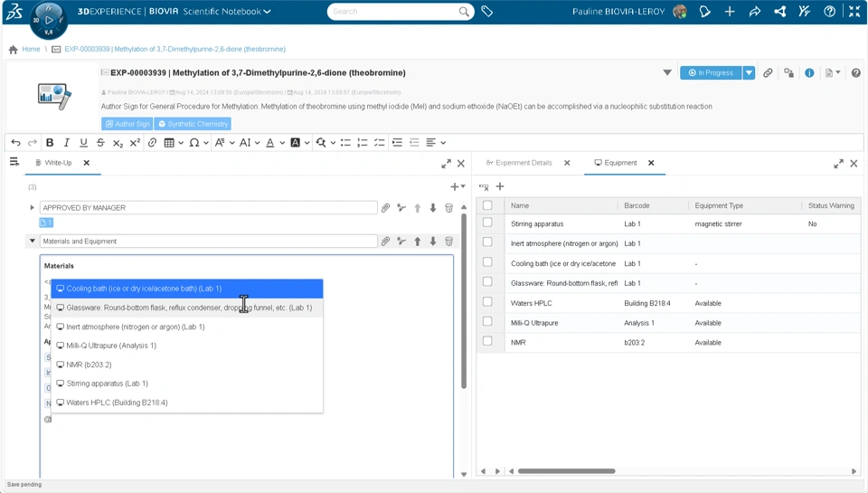Collapse the Materials and Equipment section
Image resolution: width=868 pixels, height=493 pixels.
(x=33, y=241)
